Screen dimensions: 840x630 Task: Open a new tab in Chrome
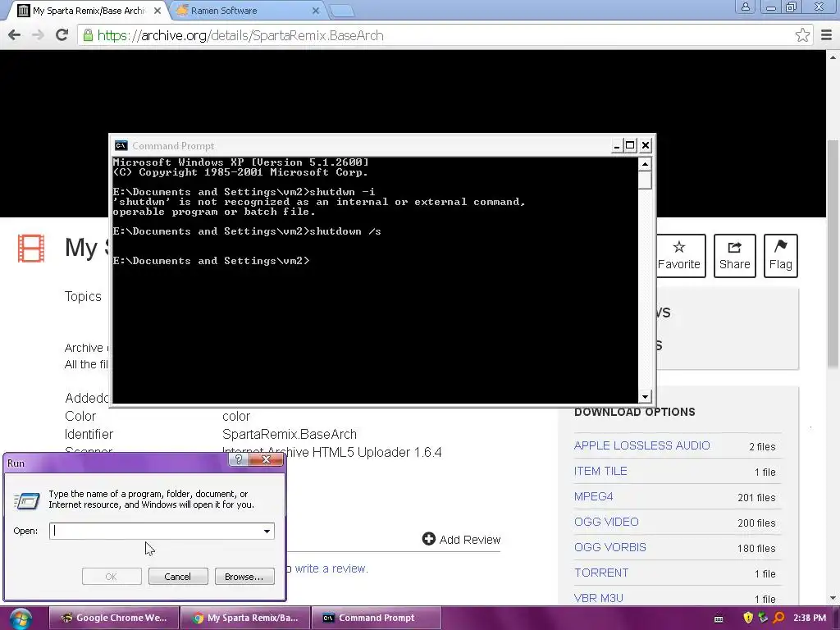(x=341, y=11)
